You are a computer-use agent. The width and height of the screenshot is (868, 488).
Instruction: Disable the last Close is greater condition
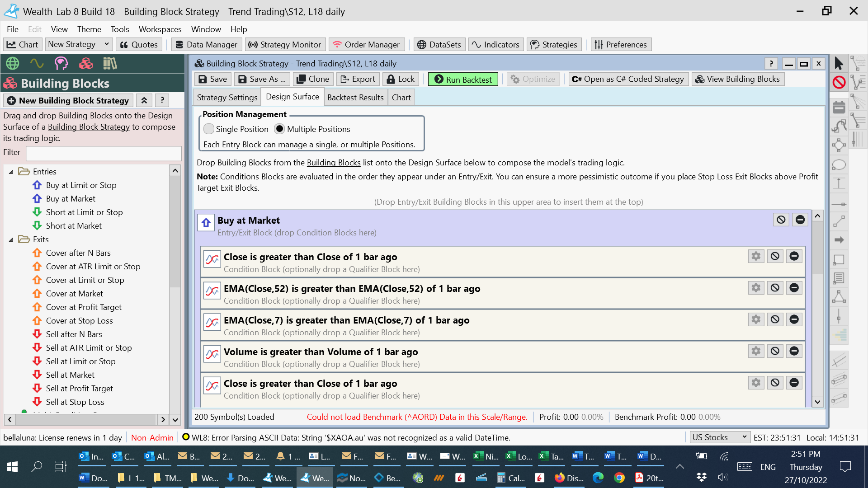tap(775, 383)
